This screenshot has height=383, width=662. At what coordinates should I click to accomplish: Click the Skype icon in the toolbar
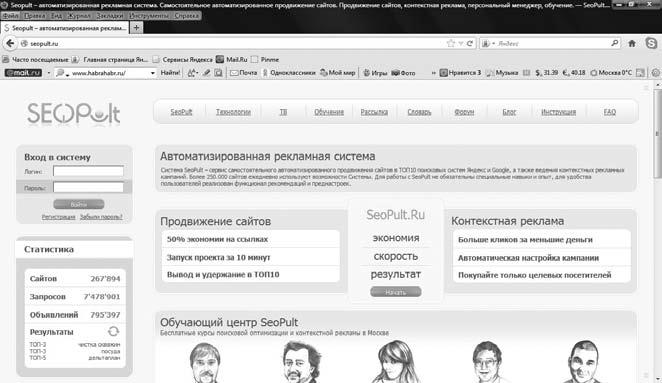[x=651, y=43]
